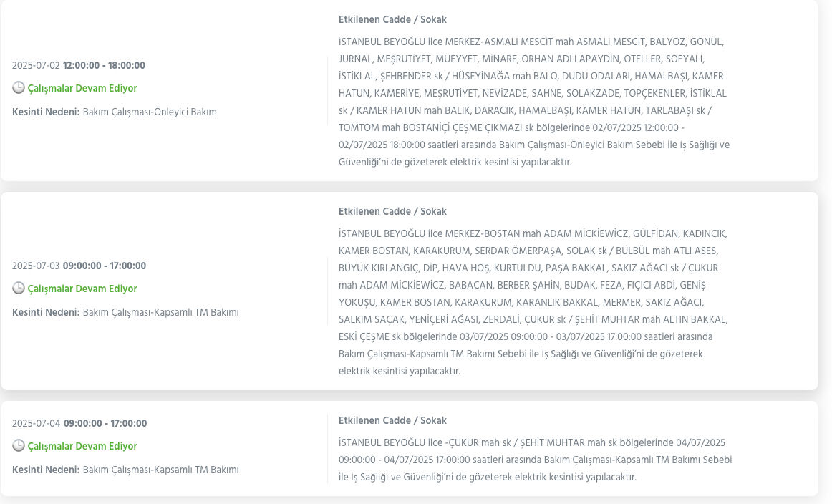Image resolution: width=832 pixels, height=504 pixels.
Task: Click 'Kesinti Nedeni' line in the 2025-07-04 card
Action: click(125, 470)
